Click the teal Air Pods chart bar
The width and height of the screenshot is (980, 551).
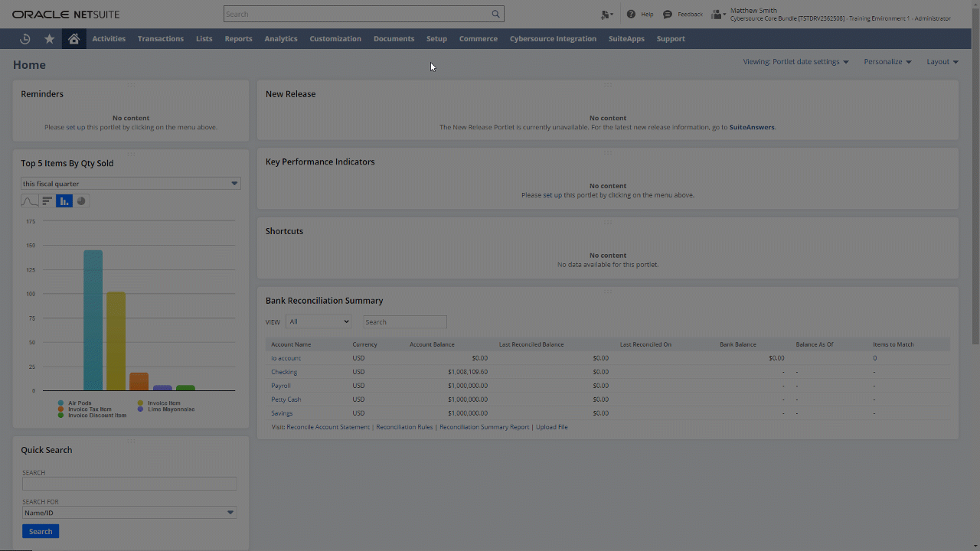tap(93, 320)
